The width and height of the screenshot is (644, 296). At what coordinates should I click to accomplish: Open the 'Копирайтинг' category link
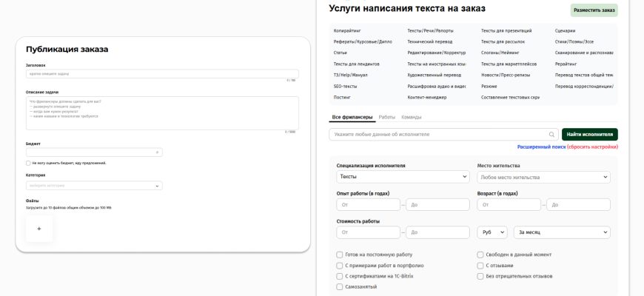click(347, 31)
